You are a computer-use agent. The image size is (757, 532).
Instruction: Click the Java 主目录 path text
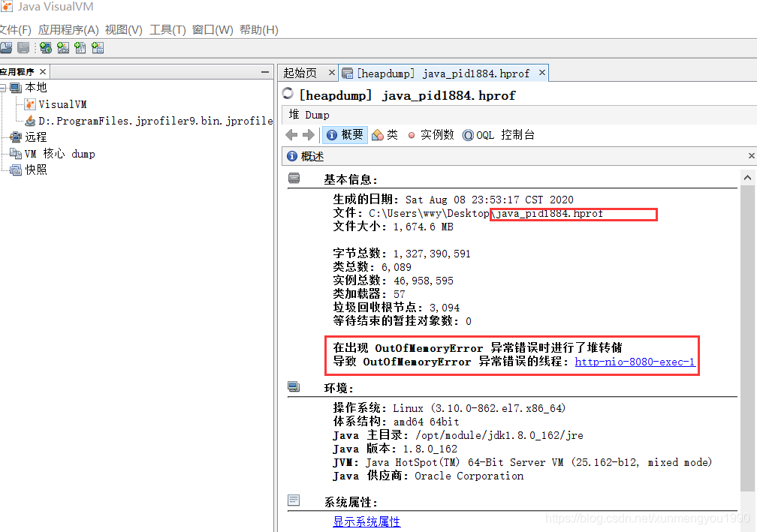pos(458,435)
